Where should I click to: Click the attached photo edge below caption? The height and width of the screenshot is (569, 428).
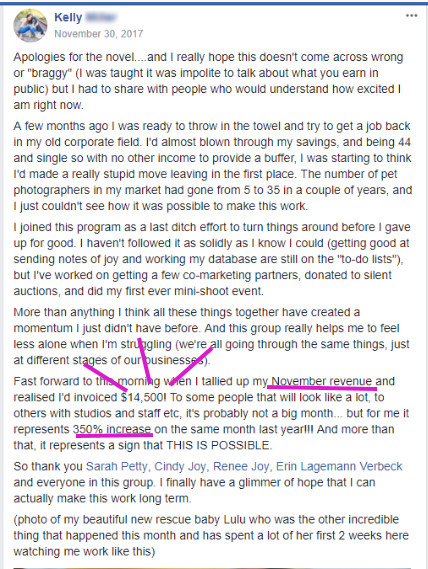point(214,568)
